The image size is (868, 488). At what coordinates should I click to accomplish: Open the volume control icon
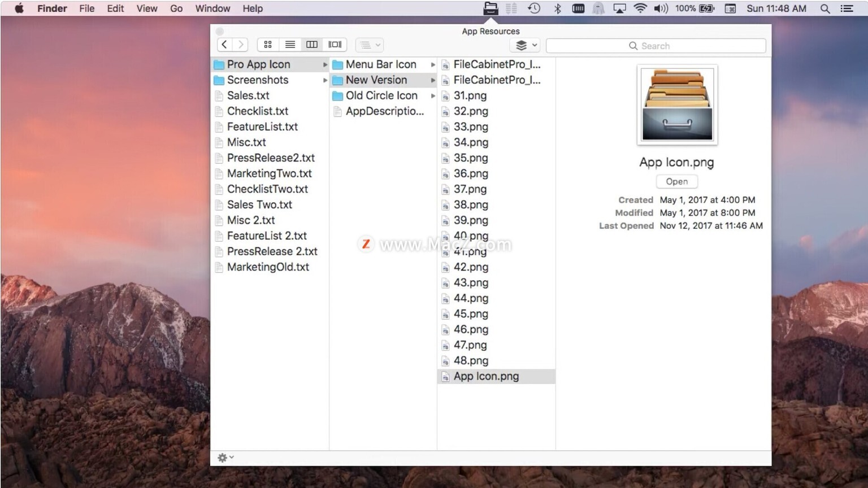pos(661,8)
